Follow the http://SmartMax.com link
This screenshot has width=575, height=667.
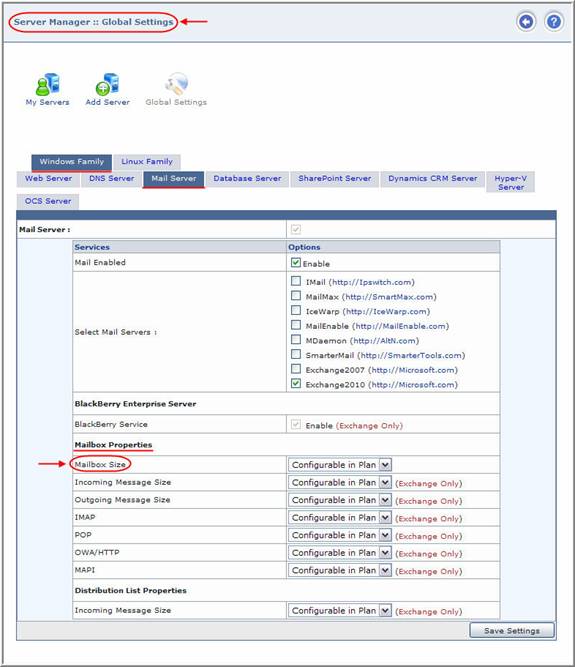(x=390, y=297)
